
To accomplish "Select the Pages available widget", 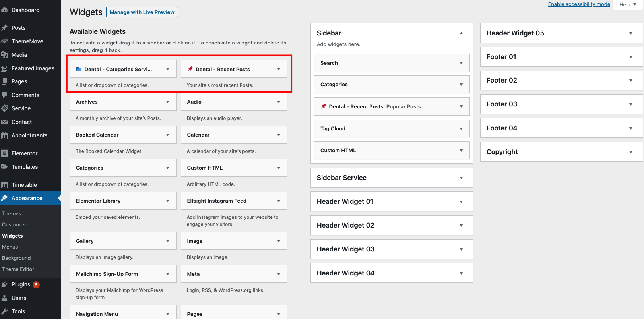I will pyautogui.click(x=234, y=312).
